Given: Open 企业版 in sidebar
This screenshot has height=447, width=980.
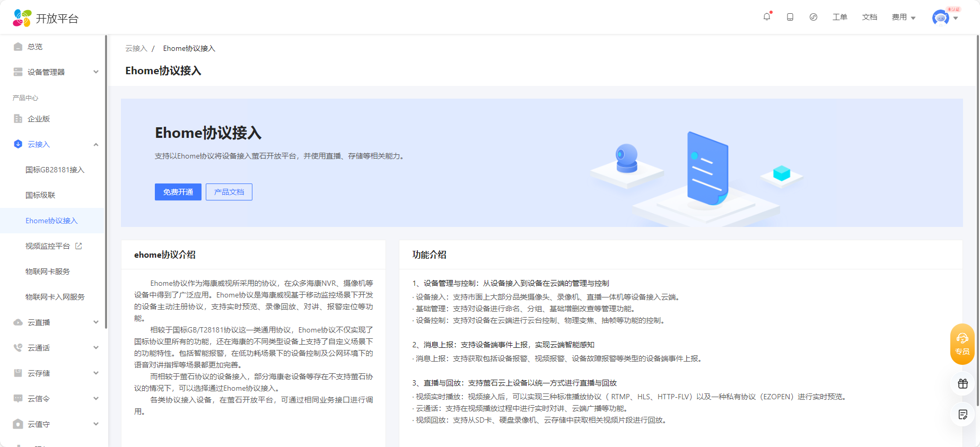Looking at the screenshot, I should pos(39,119).
